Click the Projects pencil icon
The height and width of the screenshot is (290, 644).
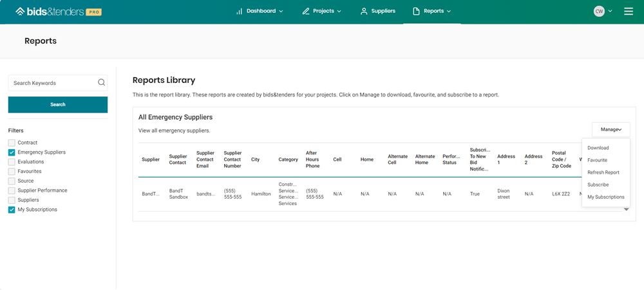click(306, 12)
